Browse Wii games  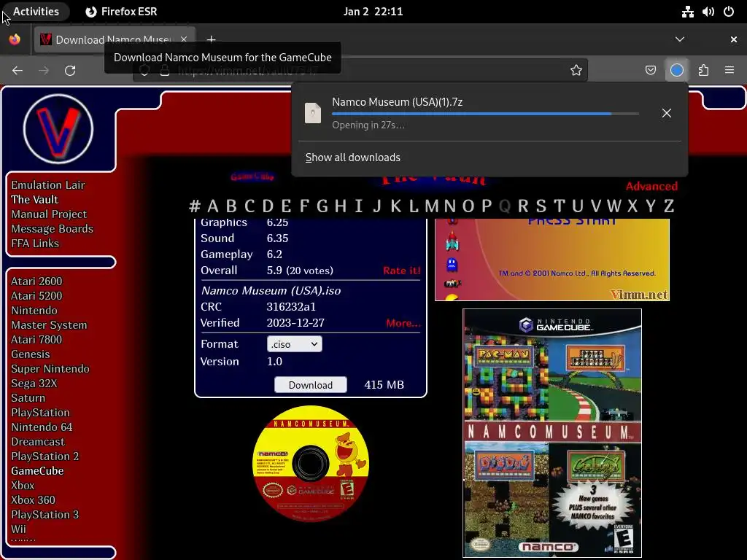tap(18, 529)
